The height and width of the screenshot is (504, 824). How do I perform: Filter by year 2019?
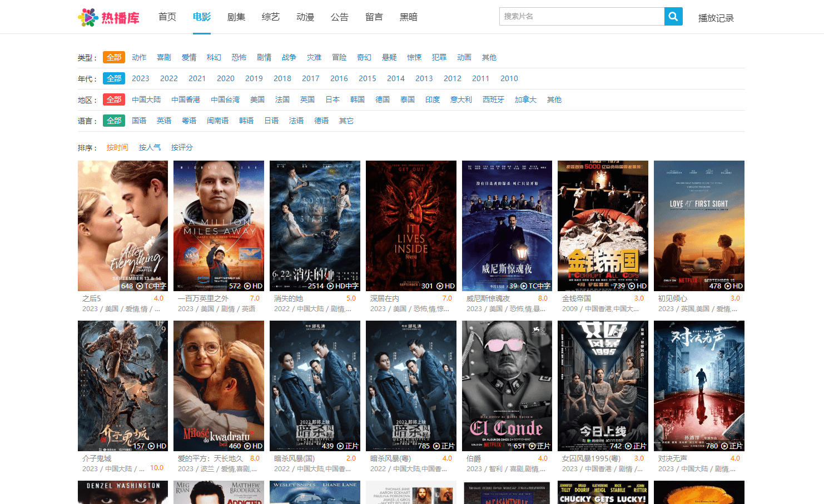(254, 78)
